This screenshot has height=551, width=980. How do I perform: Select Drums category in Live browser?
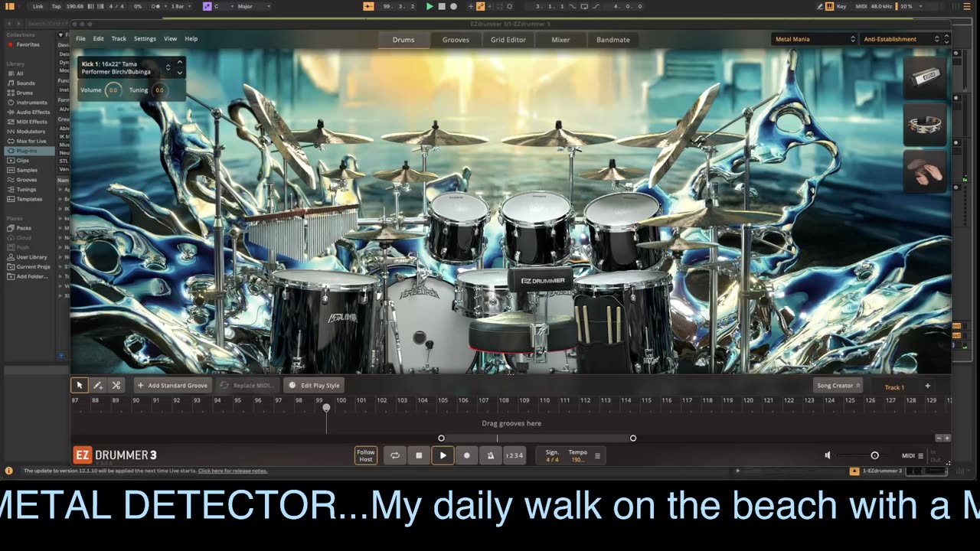pos(25,93)
